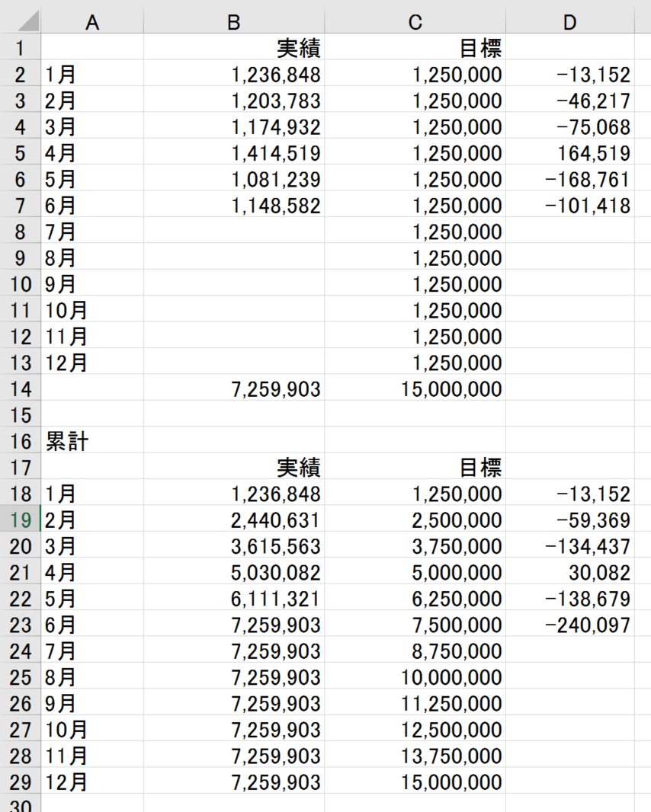Click cell B2 with 1,236,848
Image resolution: width=651 pixels, height=812 pixels.
coord(234,74)
